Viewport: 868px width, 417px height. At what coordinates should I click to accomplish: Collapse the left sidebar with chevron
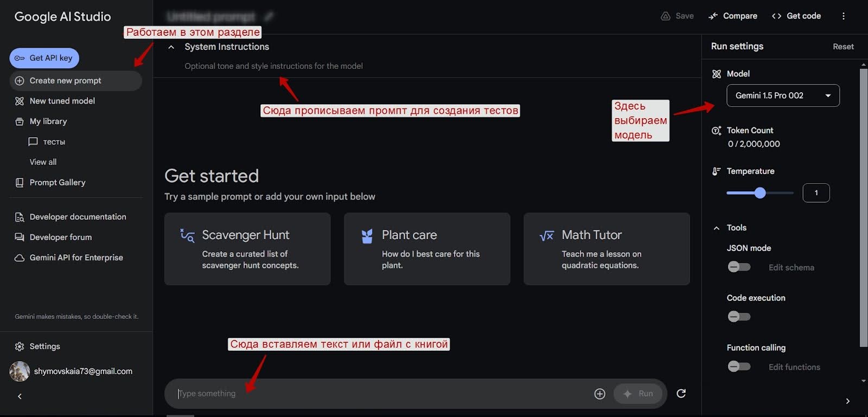(20, 396)
